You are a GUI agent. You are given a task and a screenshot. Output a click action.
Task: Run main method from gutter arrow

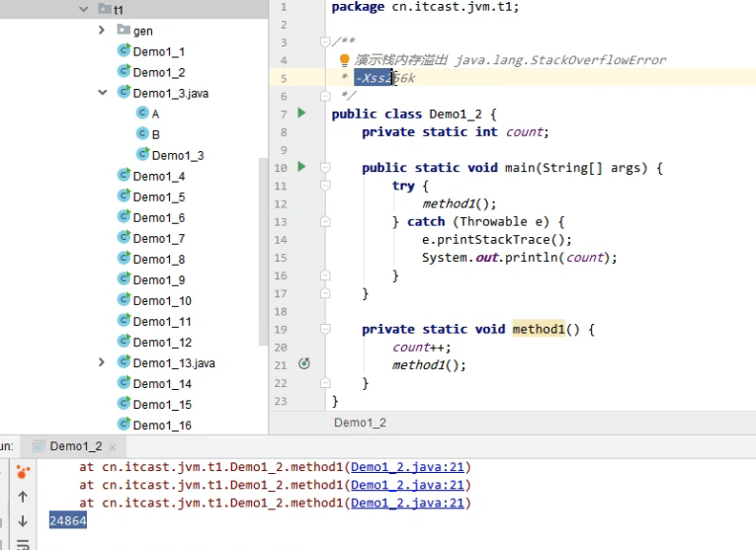pyautogui.click(x=301, y=167)
